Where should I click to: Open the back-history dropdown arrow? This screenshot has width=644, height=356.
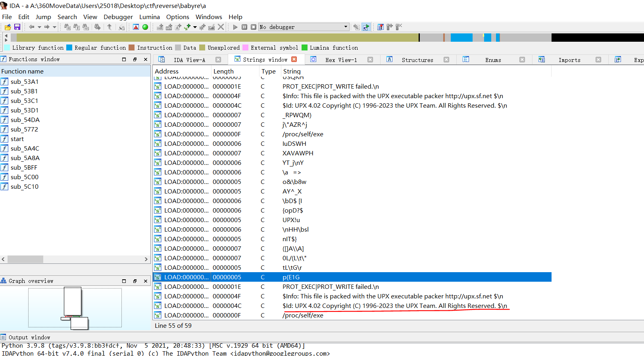coord(39,27)
